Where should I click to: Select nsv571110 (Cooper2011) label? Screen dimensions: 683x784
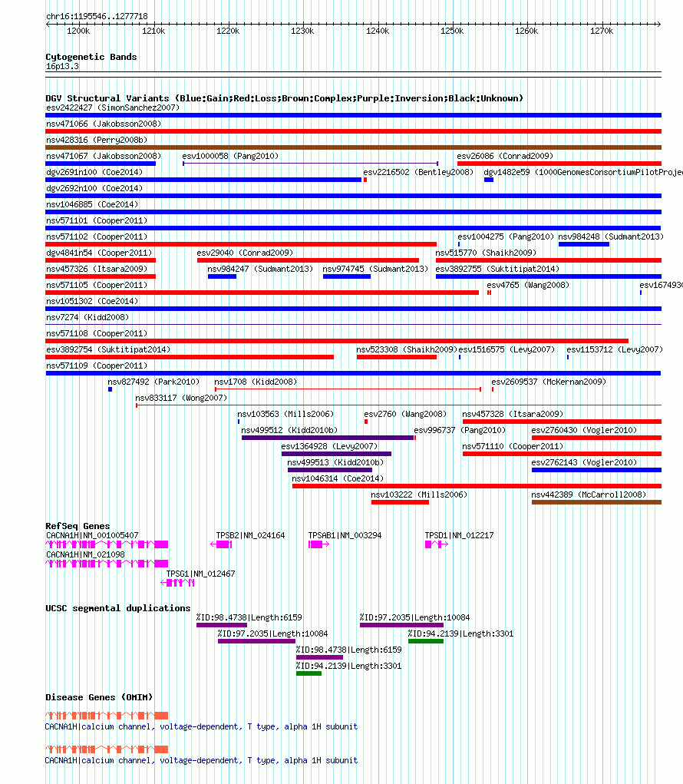[513, 446]
